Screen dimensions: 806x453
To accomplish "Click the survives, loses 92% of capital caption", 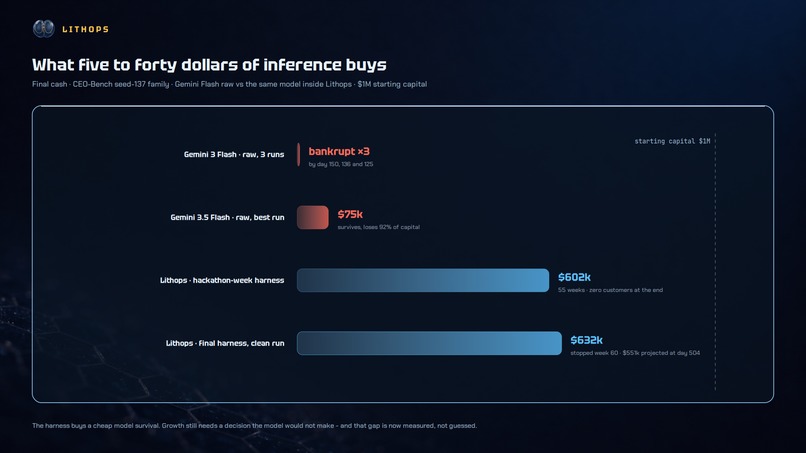I will [x=379, y=227].
